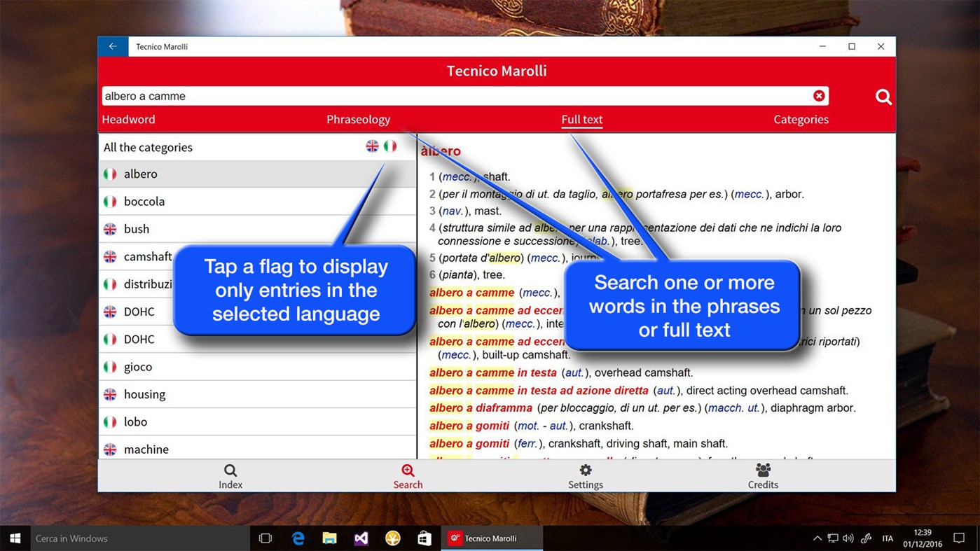The width and height of the screenshot is (980, 551).
Task: Select the Phraseology tab
Action: click(x=358, y=119)
